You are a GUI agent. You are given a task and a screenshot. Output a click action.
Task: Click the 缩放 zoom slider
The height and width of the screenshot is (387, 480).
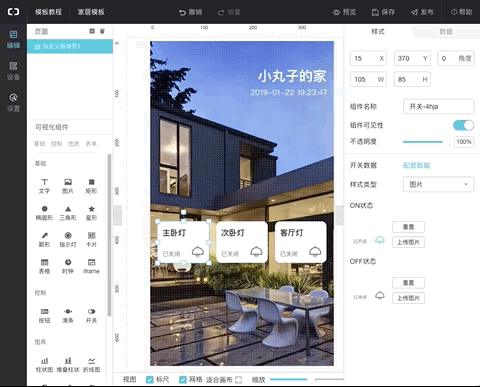click(x=307, y=379)
